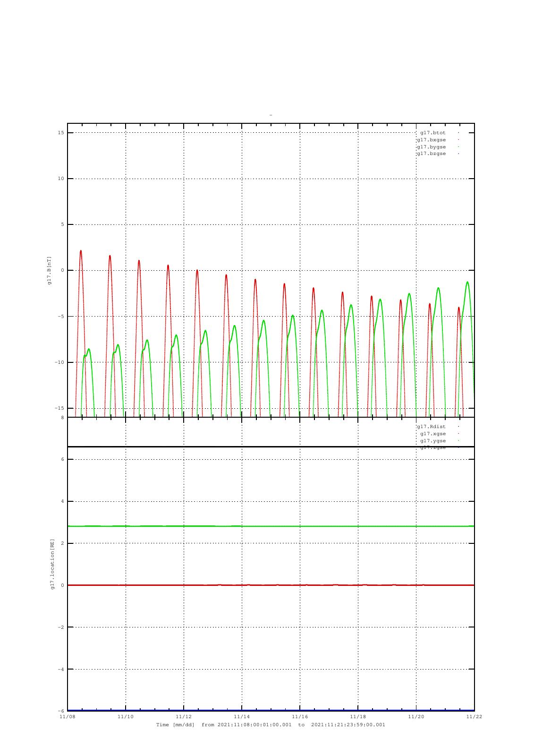Pick the g17.ygse legend entry

pyautogui.click(x=433, y=441)
